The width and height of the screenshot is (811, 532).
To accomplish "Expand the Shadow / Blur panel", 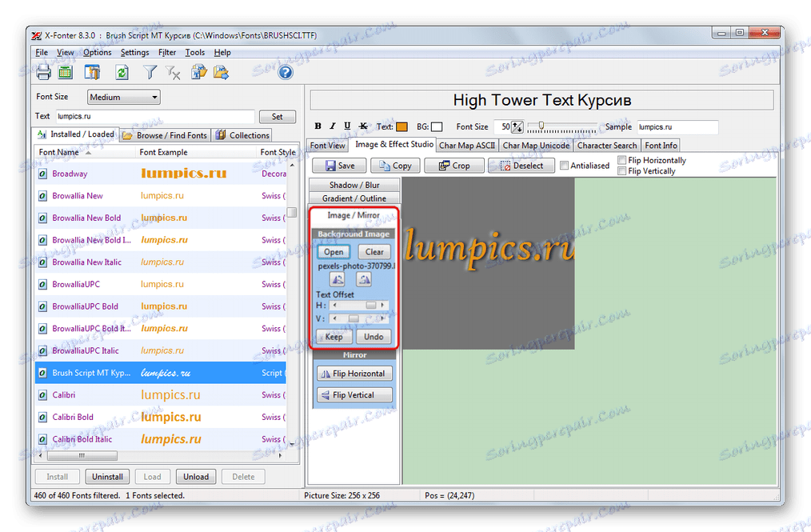I will 354,185.
